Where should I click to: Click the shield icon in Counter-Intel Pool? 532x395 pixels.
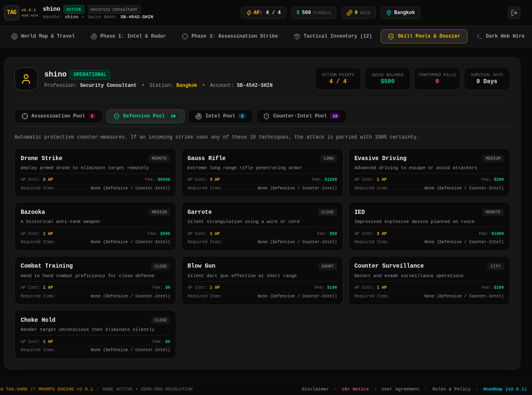point(266,116)
